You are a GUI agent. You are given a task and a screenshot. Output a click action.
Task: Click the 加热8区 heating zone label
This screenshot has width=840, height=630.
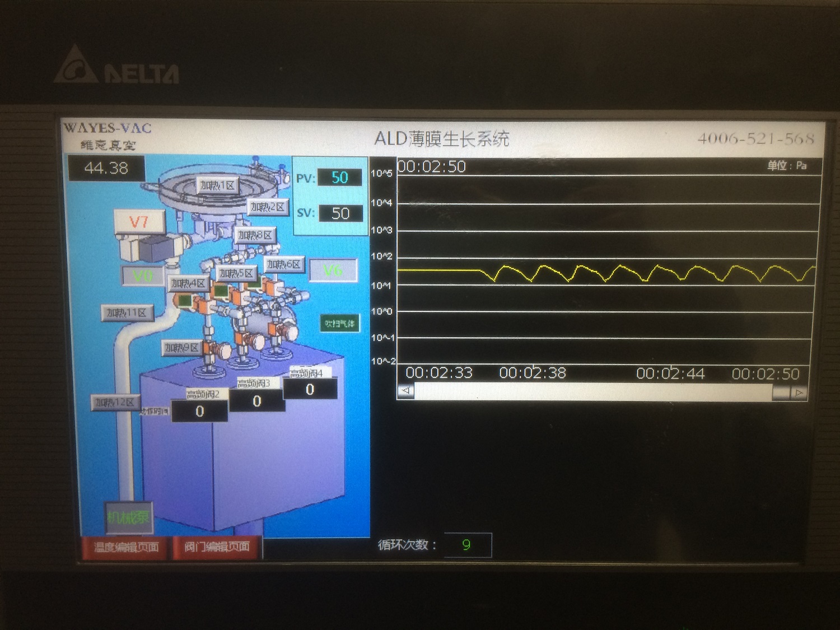pos(255,235)
